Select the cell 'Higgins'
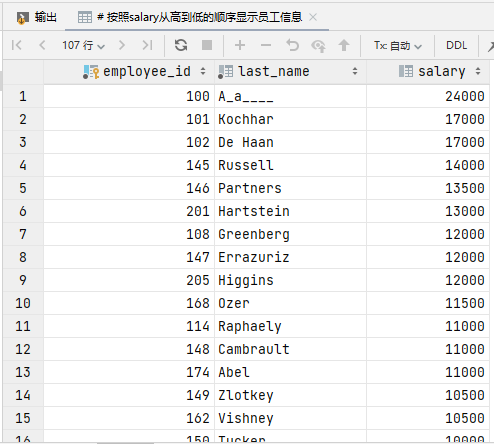494x444 pixels. point(290,280)
